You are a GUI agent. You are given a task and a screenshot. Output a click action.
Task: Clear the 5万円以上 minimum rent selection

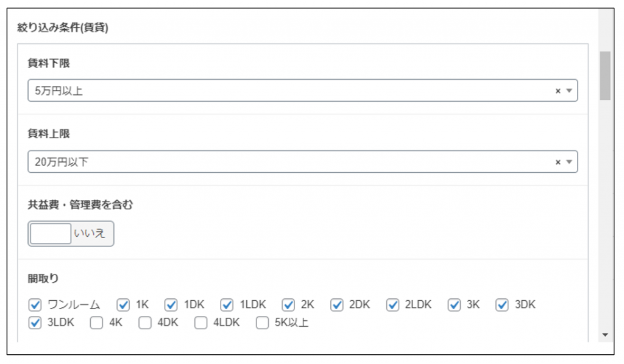click(558, 91)
